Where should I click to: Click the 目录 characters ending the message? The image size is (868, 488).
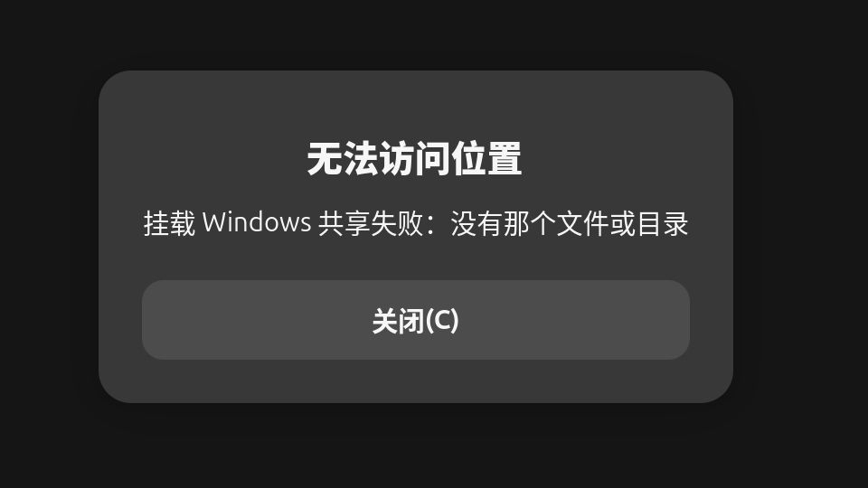[663, 224]
